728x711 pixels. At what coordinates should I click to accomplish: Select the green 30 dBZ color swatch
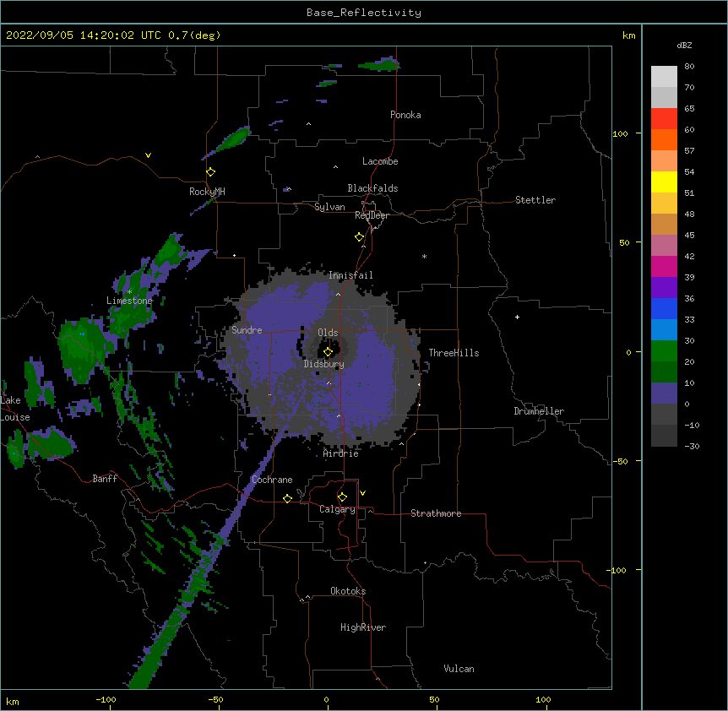click(x=664, y=351)
